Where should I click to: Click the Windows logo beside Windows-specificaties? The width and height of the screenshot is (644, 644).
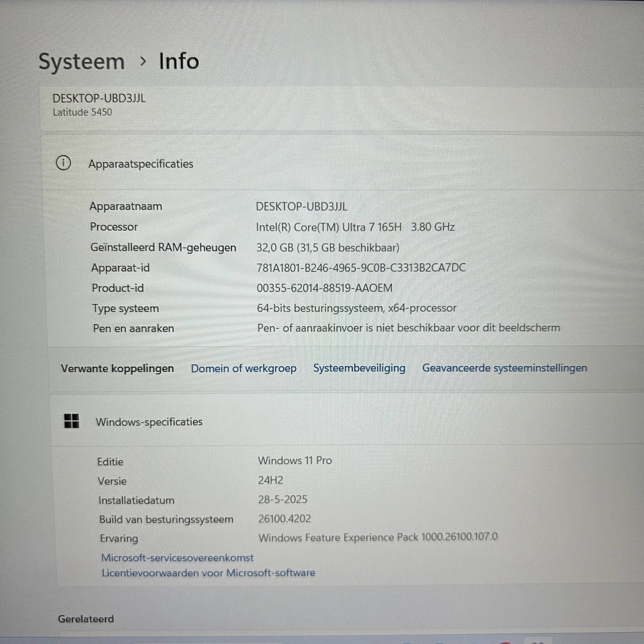point(72,421)
